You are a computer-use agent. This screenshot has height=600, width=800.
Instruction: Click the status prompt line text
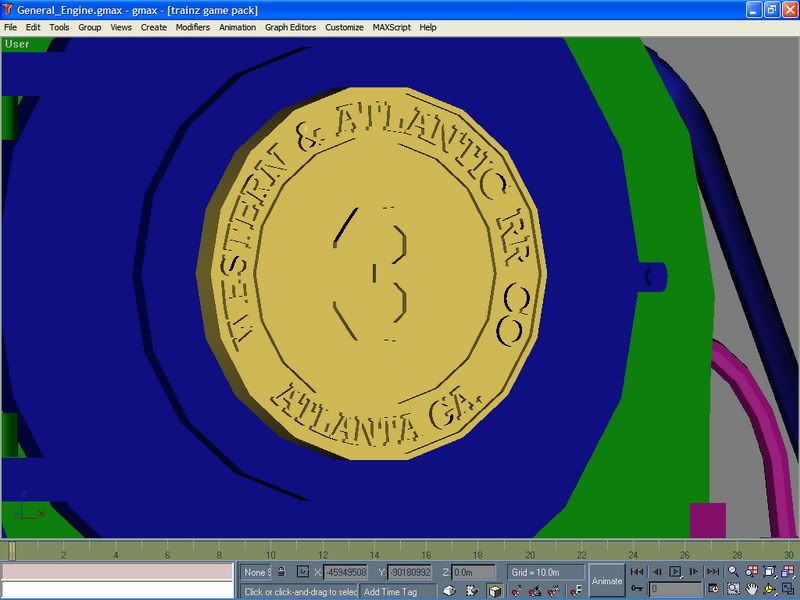(300, 592)
